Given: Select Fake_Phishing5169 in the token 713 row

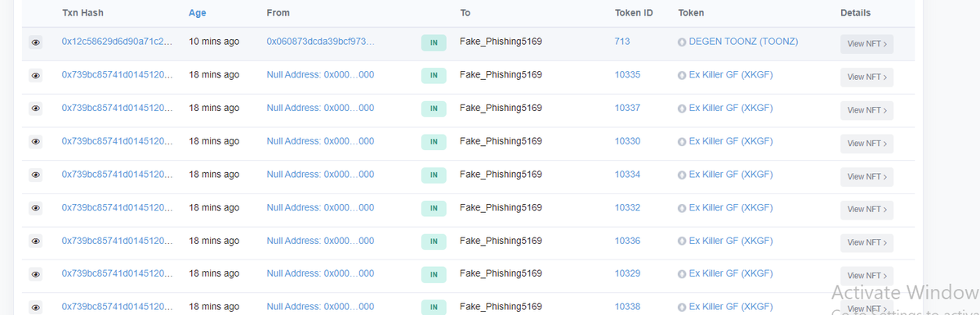Looking at the screenshot, I should pos(501,41).
